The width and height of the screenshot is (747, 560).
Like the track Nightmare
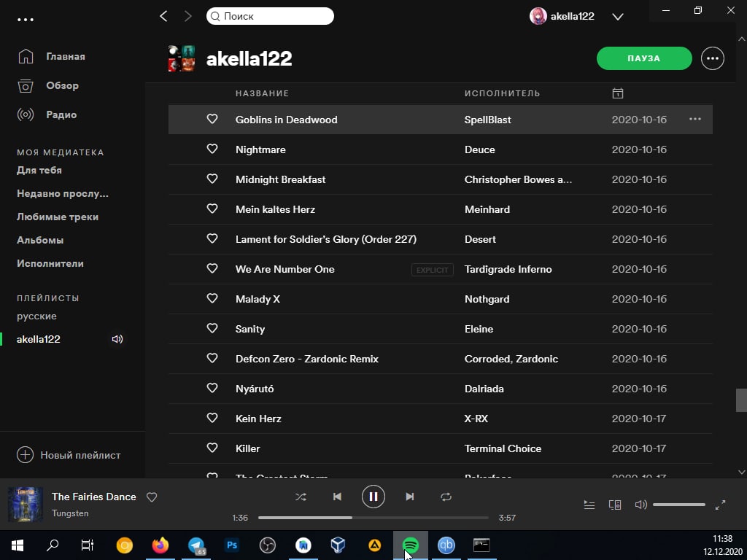(212, 149)
